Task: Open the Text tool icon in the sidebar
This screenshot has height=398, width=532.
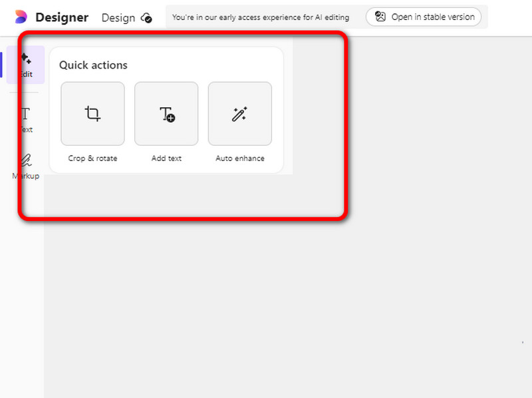Action: pyautogui.click(x=26, y=113)
